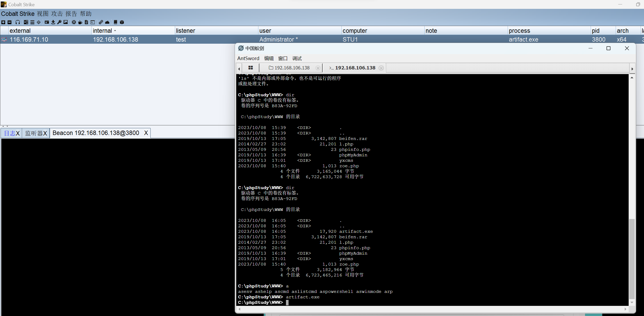Viewport: 644px width, 316px height.
Task: Open about dialog with the cube icon
Action: [x=122, y=22]
